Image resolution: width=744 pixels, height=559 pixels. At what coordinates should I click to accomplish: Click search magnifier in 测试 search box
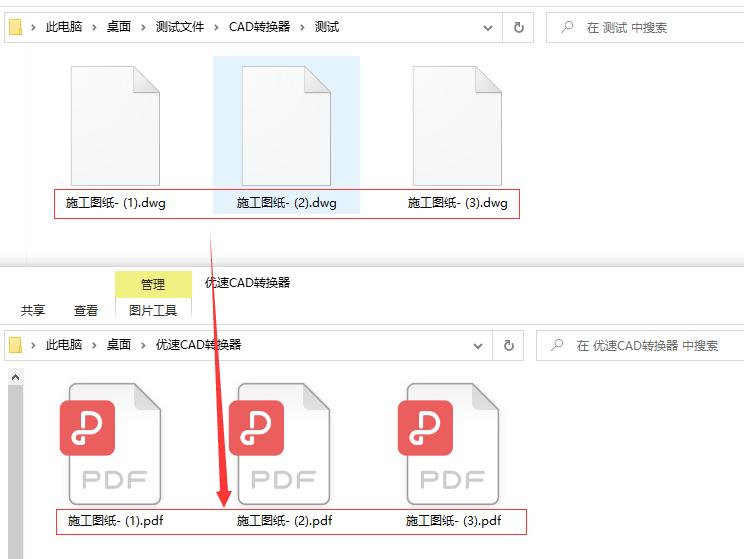(x=567, y=27)
